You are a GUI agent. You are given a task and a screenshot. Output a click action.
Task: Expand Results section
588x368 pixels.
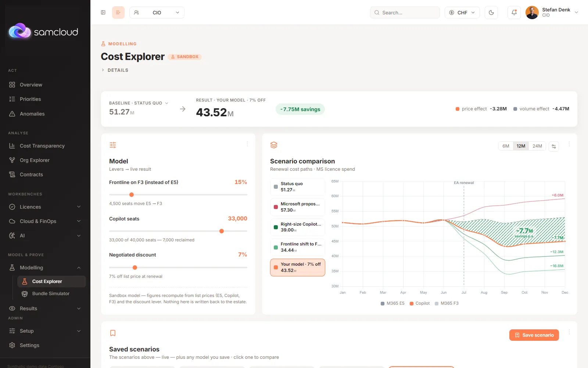45,308
